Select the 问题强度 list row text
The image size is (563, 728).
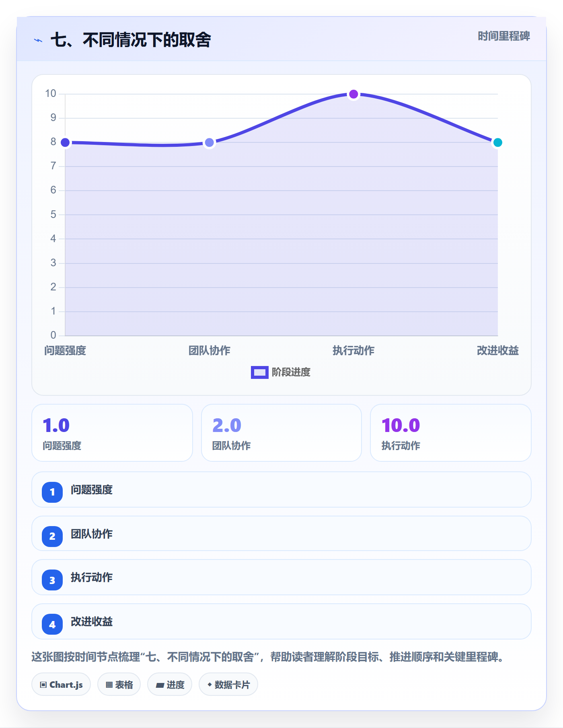click(92, 490)
